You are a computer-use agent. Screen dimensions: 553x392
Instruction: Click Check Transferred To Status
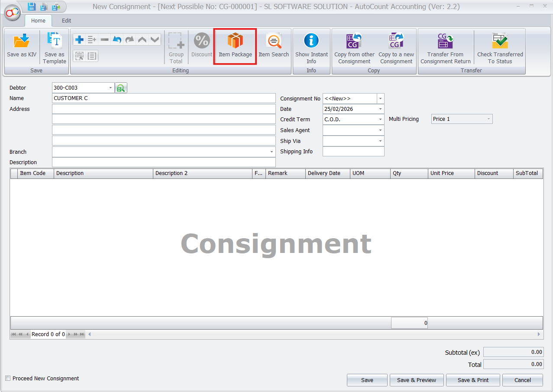coord(500,45)
